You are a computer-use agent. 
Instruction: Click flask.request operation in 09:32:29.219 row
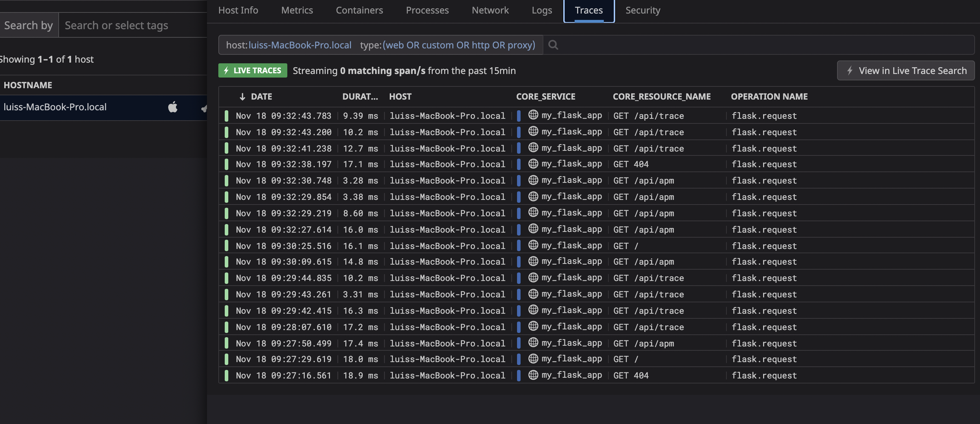pyautogui.click(x=764, y=213)
